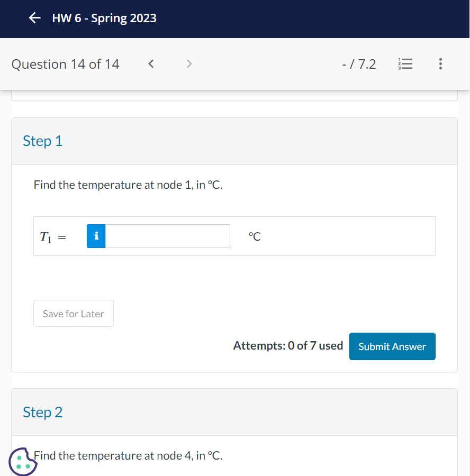Open the question list icon
470x476 pixels.
pos(405,64)
